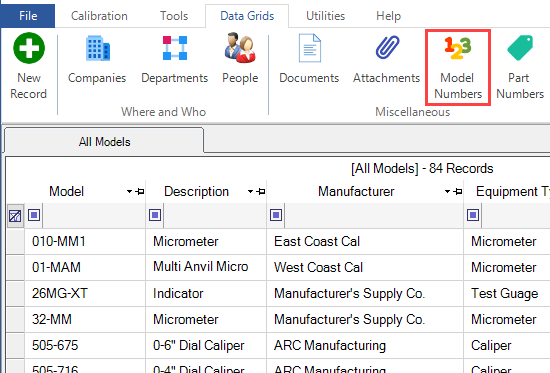The height and width of the screenshot is (373, 550).
Task: Open the File menu
Action: pos(28,16)
